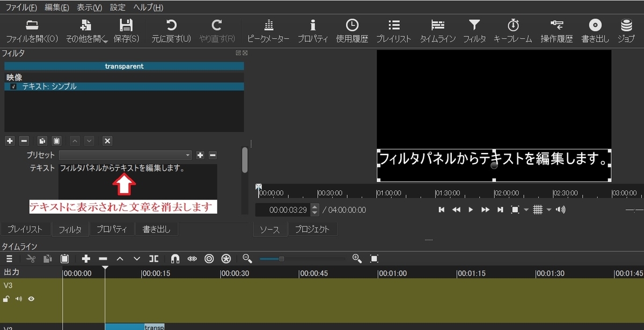
Task: Open the 設定 menu
Action: (x=118, y=8)
